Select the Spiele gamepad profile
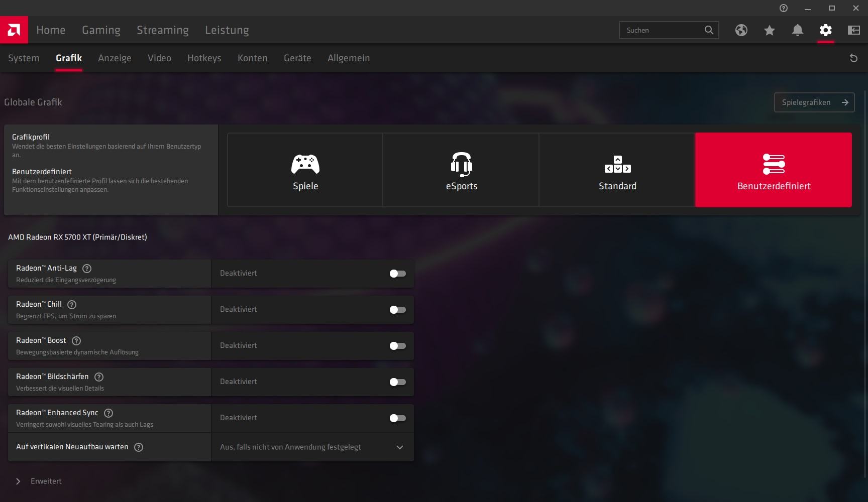 pos(305,170)
